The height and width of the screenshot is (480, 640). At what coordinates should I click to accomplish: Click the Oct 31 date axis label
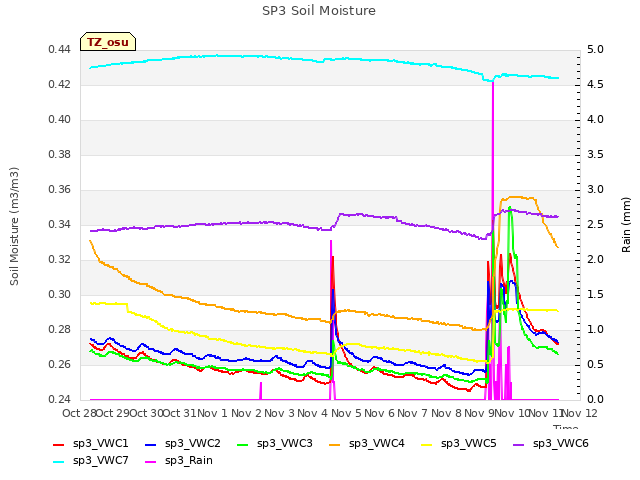tap(180, 414)
